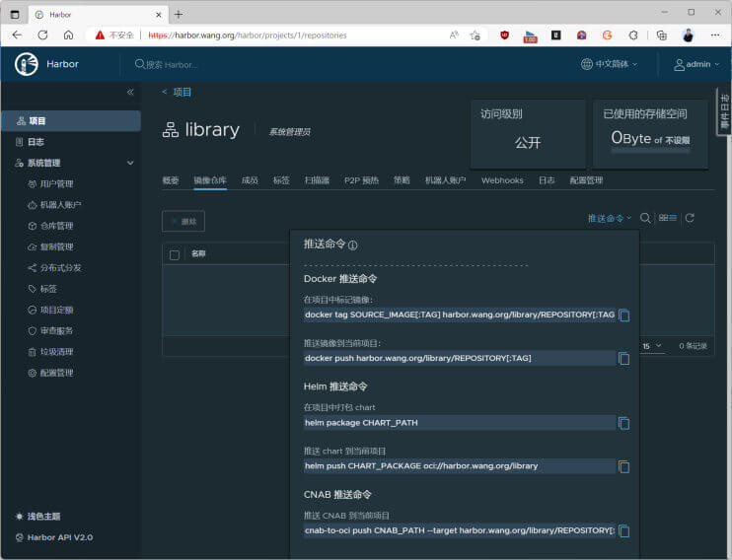Open browser settings ellipsis menu
Screen dimensions: 732x560
(714, 35)
